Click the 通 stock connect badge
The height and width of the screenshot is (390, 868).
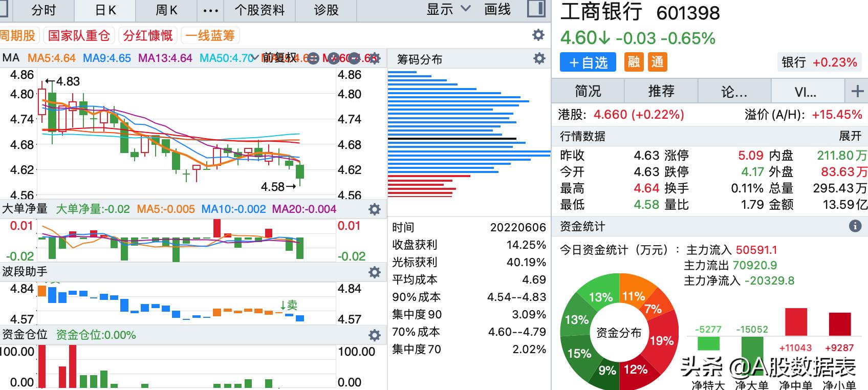click(x=657, y=62)
